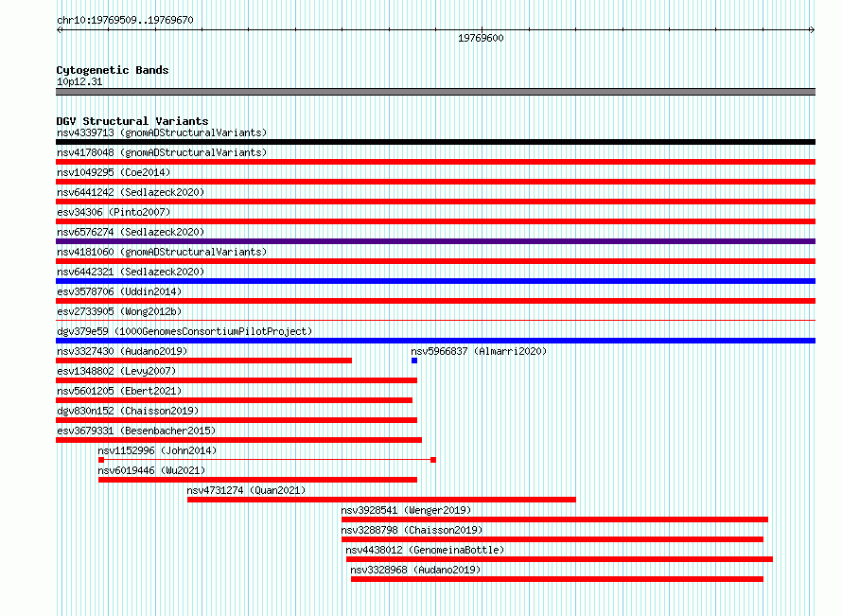This screenshot has height=616, width=842.
Task: Open nsv4178048 gnomADStructuralVariants label
Action: (162, 152)
